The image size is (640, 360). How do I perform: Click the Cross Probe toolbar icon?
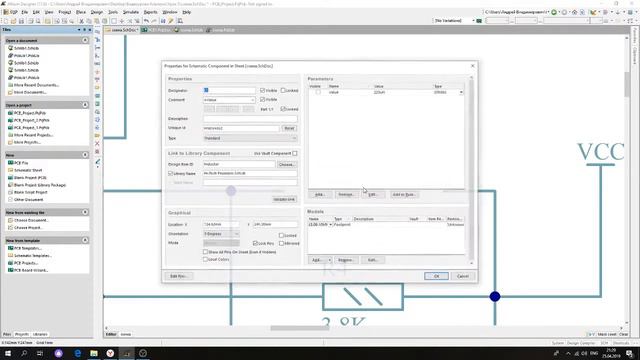click(171, 21)
